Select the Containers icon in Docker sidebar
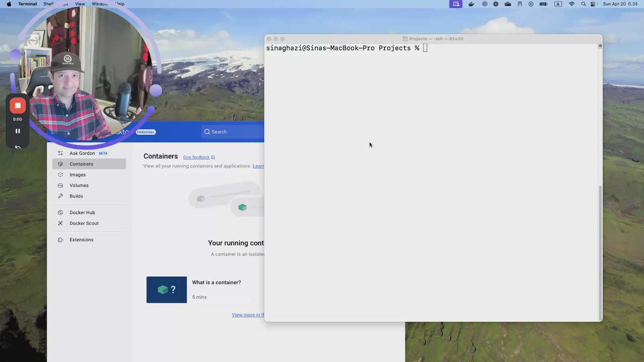The width and height of the screenshot is (644, 362). [60, 164]
